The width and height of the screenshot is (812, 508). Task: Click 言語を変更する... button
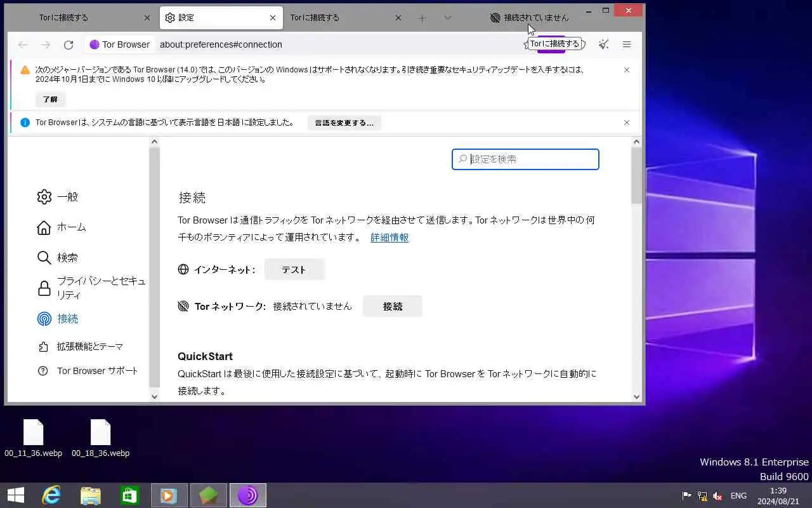tap(344, 123)
